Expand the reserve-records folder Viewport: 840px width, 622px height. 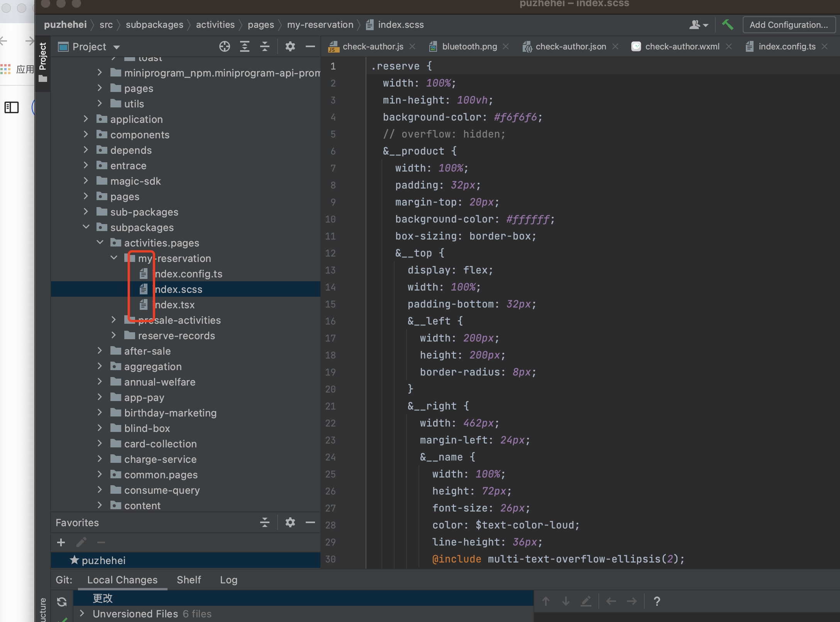click(x=114, y=335)
